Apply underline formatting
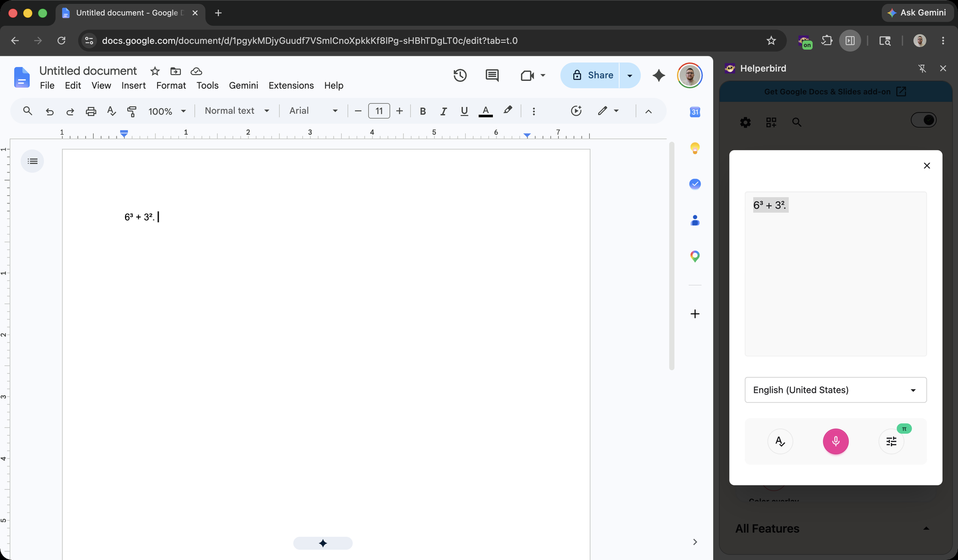 tap(464, 111)
